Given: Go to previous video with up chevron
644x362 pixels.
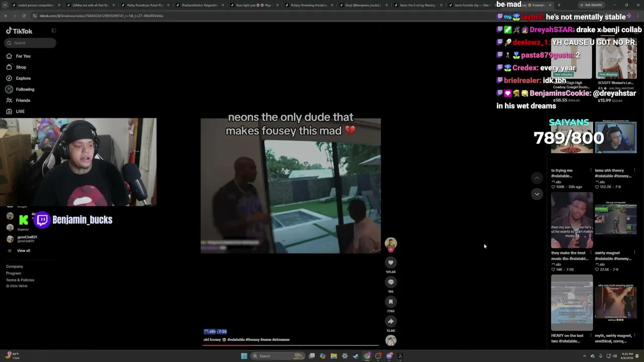Looking at the screenshot, I should click(537, 178).
